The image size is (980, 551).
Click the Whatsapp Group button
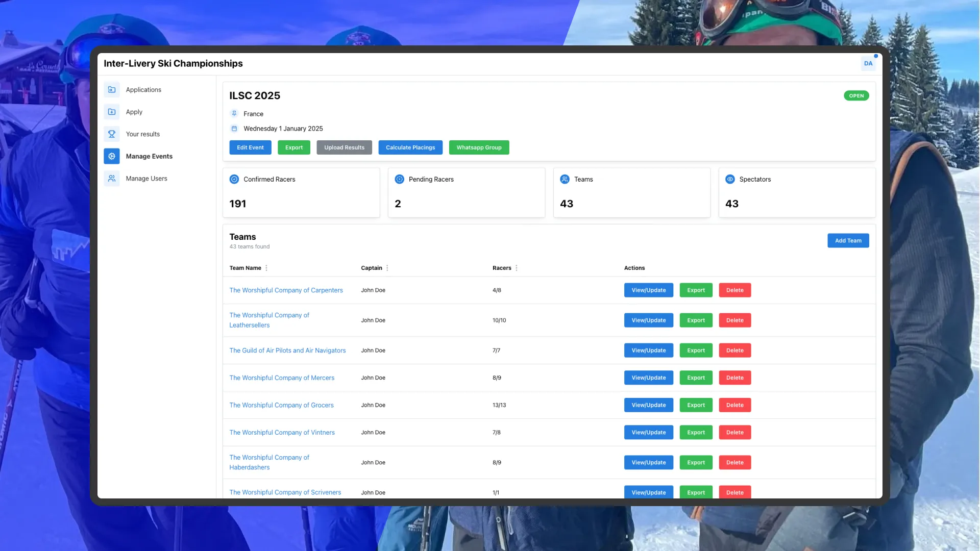[x=479, y=147]
